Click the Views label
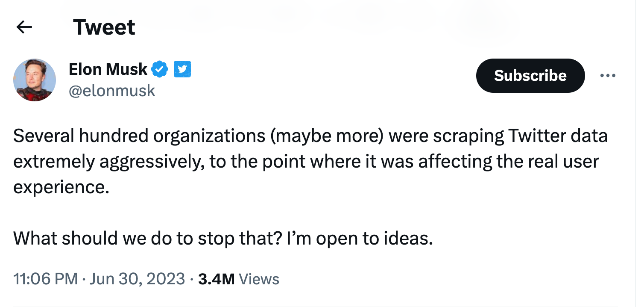 coord(259,279)
